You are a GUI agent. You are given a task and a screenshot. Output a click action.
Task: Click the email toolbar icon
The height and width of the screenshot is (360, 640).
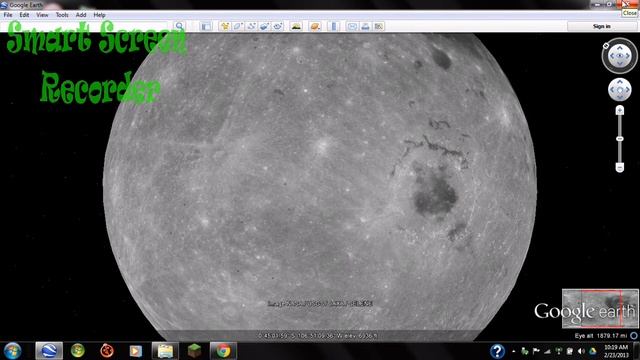click(x=352, y=26)
